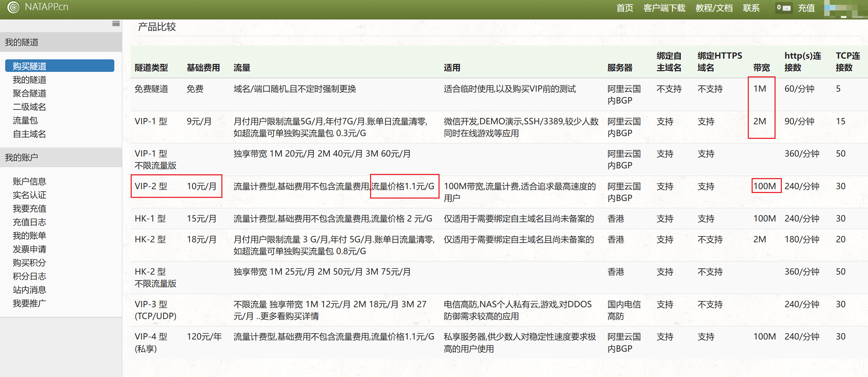Go to 二级域名 in sidebar
Viewport: 868px width, 377px height.
30,107
